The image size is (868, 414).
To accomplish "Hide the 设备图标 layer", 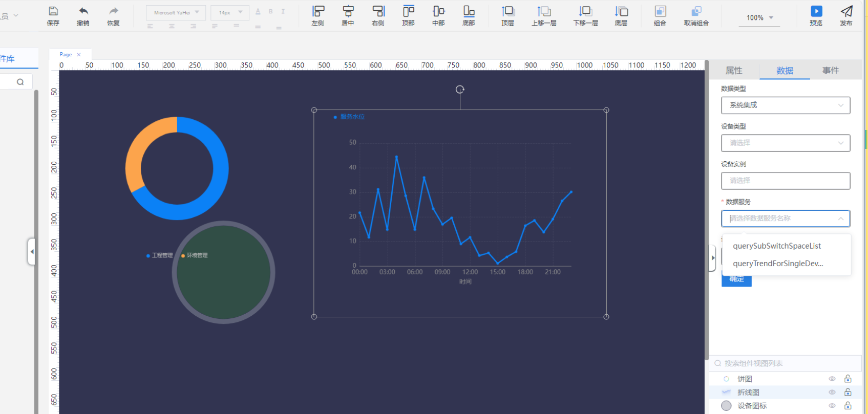I will coord(832,405).
